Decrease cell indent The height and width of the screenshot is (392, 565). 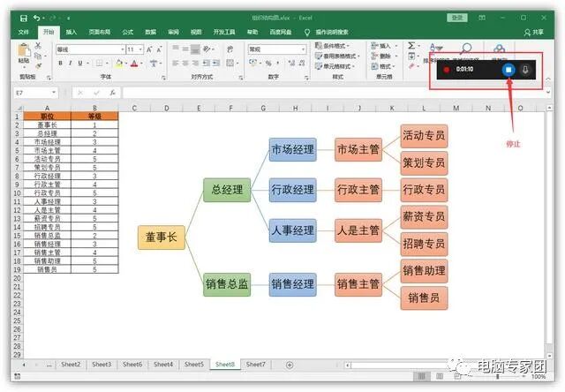(206, 64)
